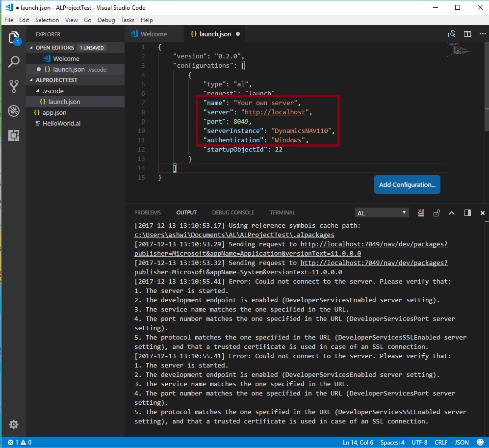Open HelloWorld.al from the Explorer
The height and width of the screenshot is (448, 489).
pos(61,123)
